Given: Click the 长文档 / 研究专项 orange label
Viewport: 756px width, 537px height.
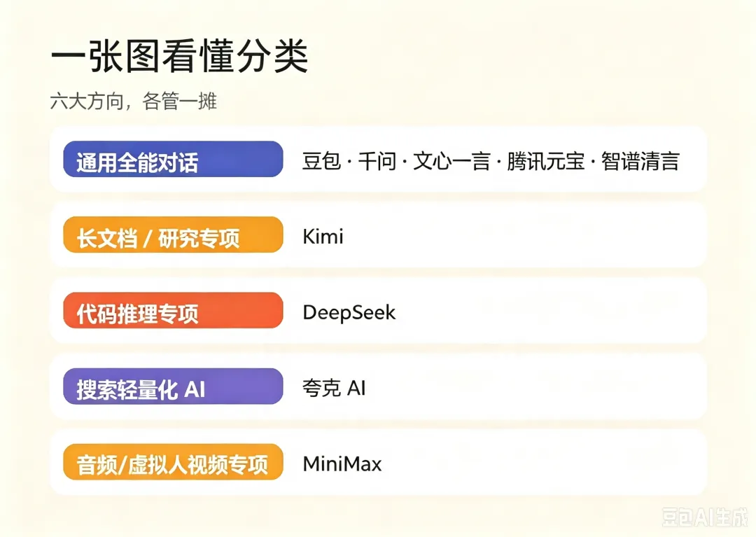Looking at the screenshot, I should (x=173, y=235).
